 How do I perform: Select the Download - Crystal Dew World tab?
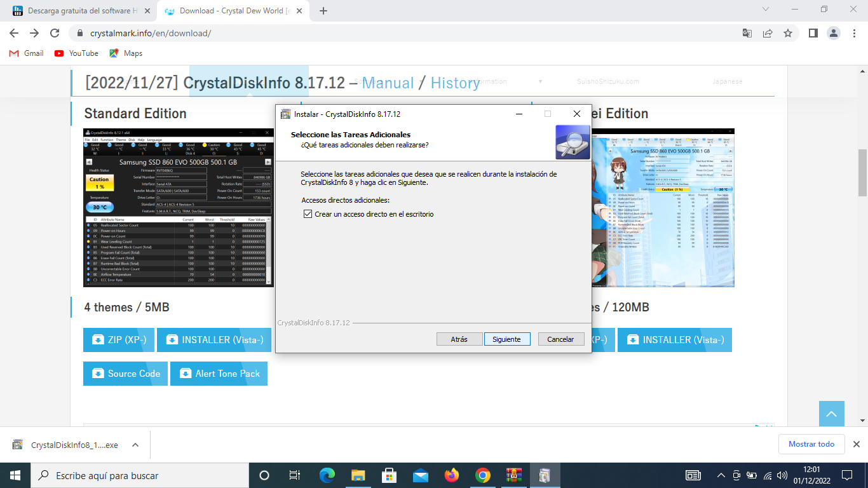(231, 11)
